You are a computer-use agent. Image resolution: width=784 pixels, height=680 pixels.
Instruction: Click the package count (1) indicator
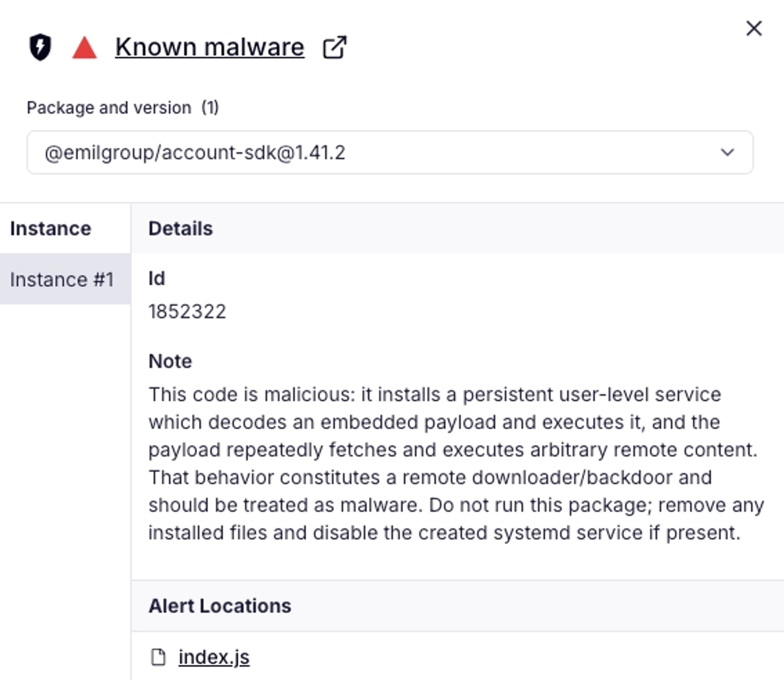point(210,108)
